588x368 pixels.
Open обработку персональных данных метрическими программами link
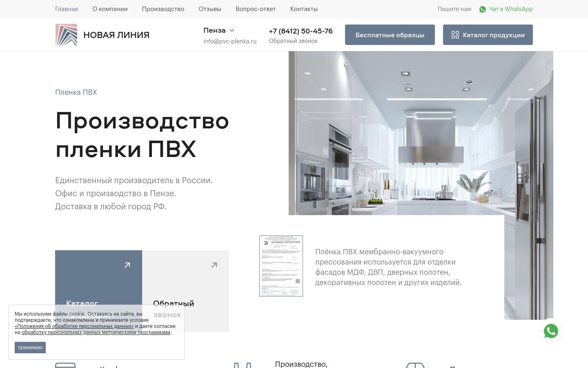(x=96, y=332)
